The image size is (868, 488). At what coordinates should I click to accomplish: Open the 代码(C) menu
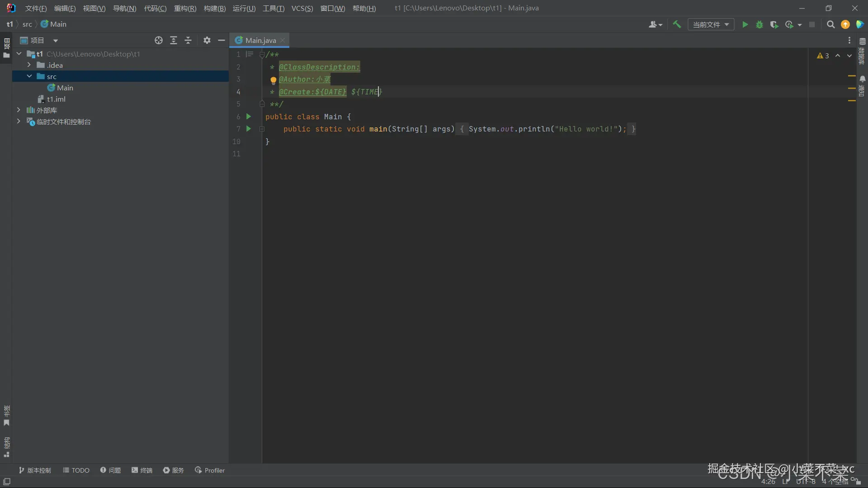coord(155,8)
